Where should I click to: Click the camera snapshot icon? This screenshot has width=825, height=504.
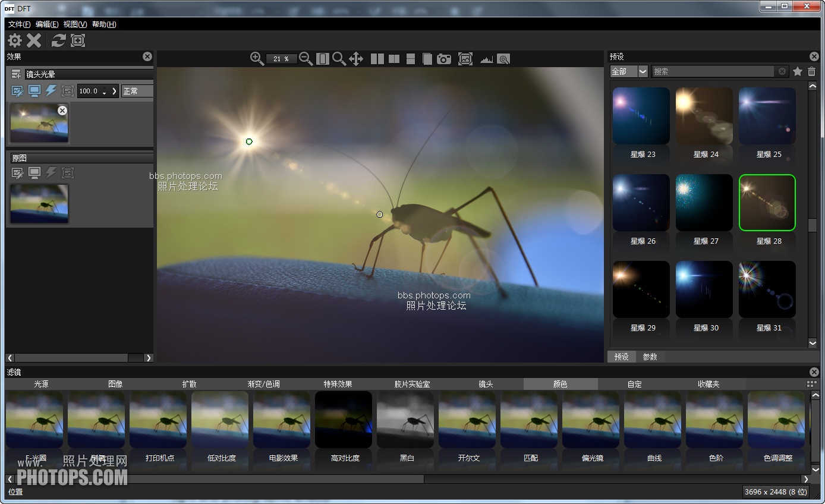(444, 59)
